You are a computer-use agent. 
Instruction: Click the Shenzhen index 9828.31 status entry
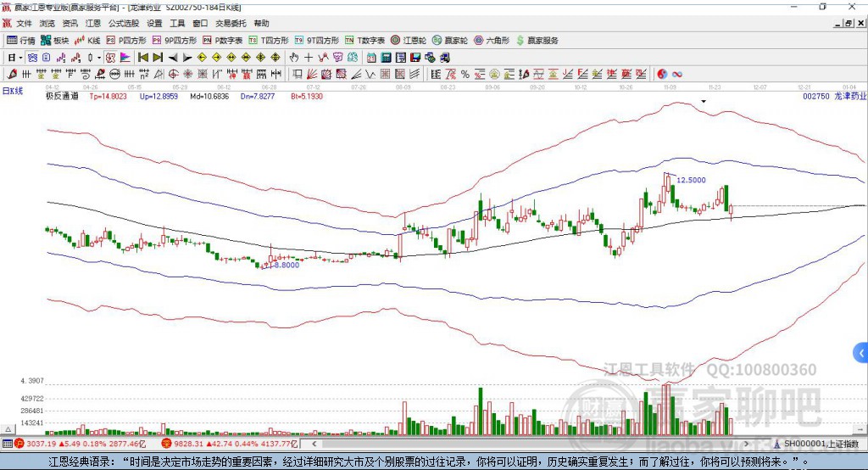[x=230, y=444]
